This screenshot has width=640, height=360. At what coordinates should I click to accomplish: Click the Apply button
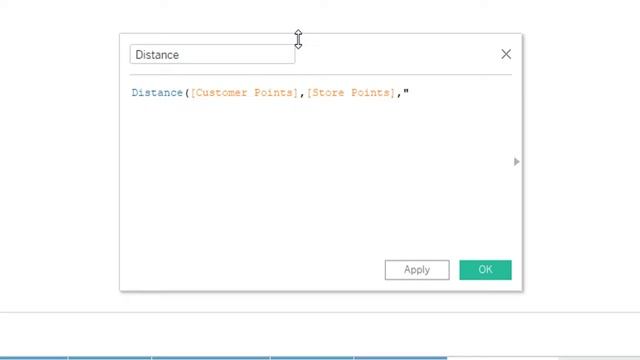coord(417,270)
